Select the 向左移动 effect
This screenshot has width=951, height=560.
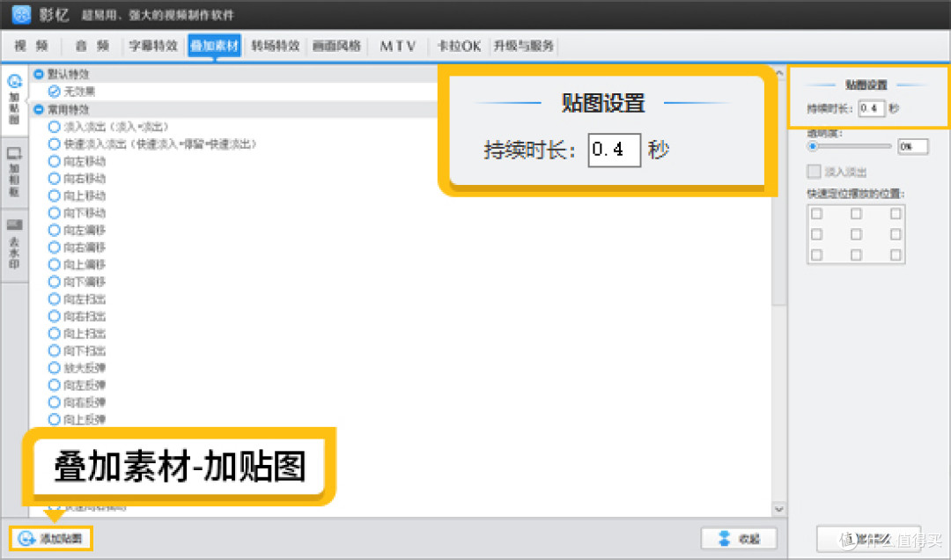click(77, 161)
